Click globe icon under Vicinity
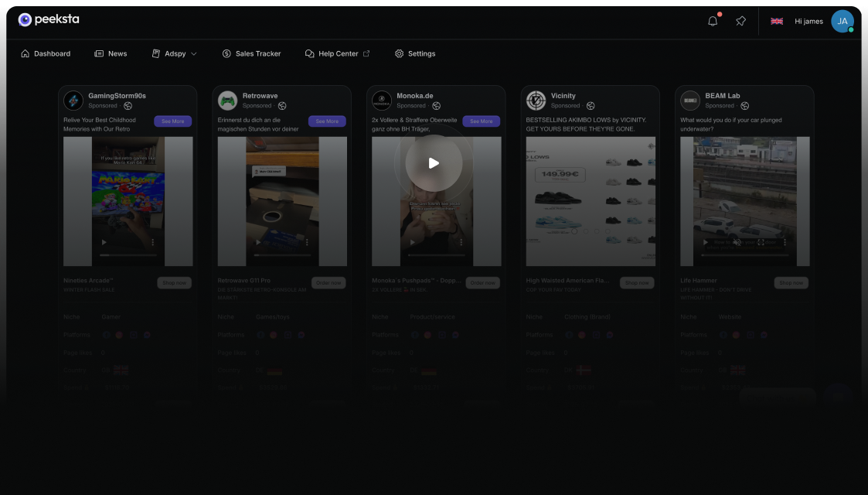 tap(591, 106)
